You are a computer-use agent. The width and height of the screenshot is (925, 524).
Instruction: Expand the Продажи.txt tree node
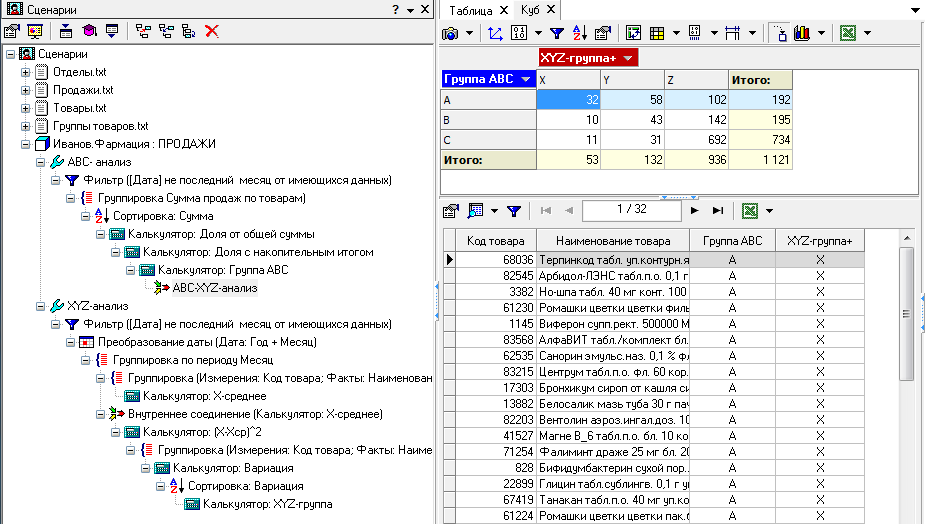25,90
